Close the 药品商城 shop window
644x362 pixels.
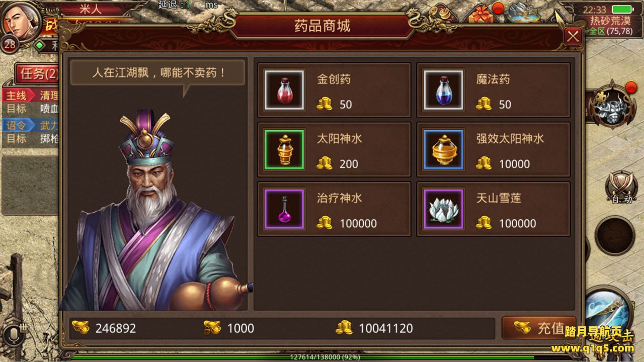pyautogui.click(x=573, y=37)
